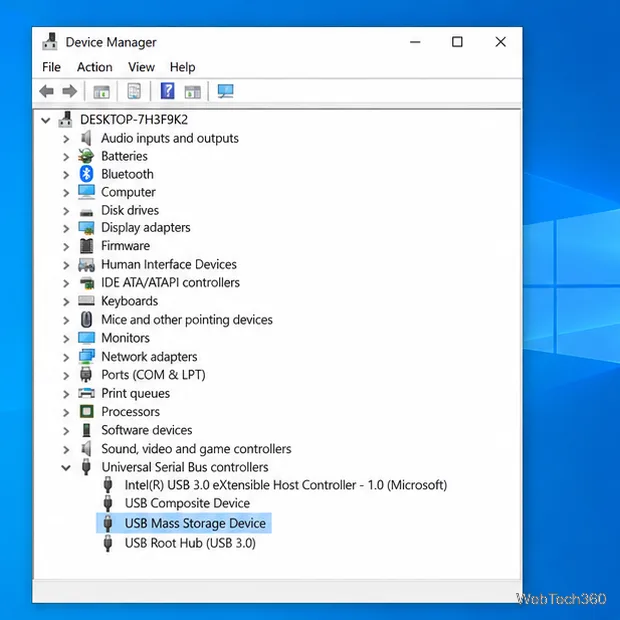
Task: Collapse Universal Serial Bus controllers arrow
Action: pos(66,468)
